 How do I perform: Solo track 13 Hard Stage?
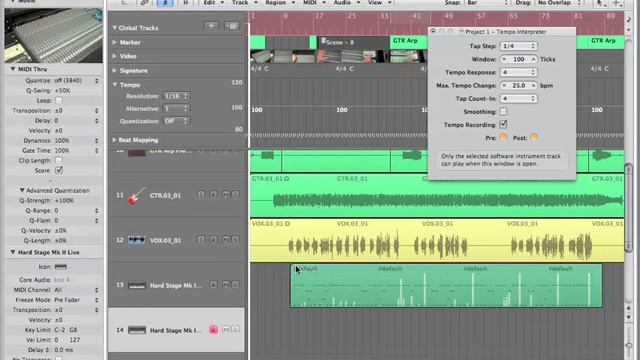pyautogui.click(x=236, y=284)
